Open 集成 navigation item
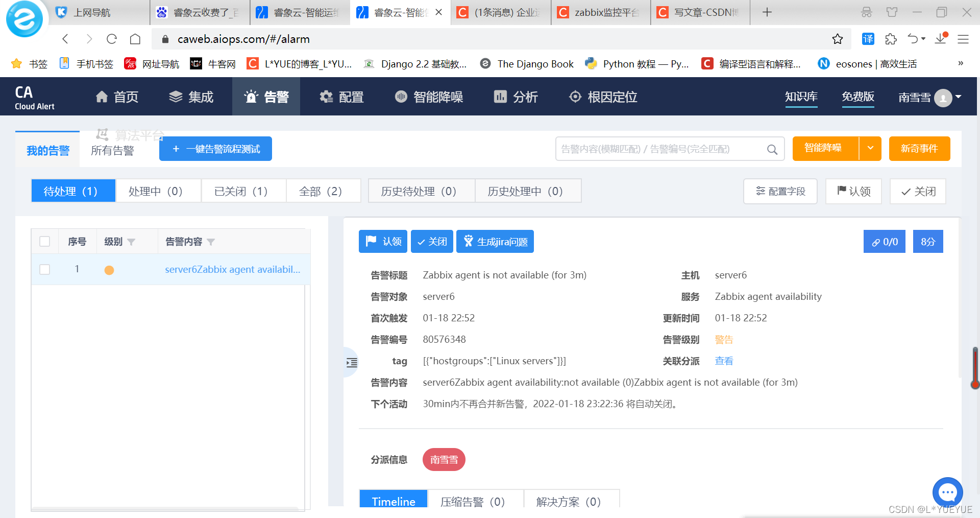 click(x=191, y=97)
